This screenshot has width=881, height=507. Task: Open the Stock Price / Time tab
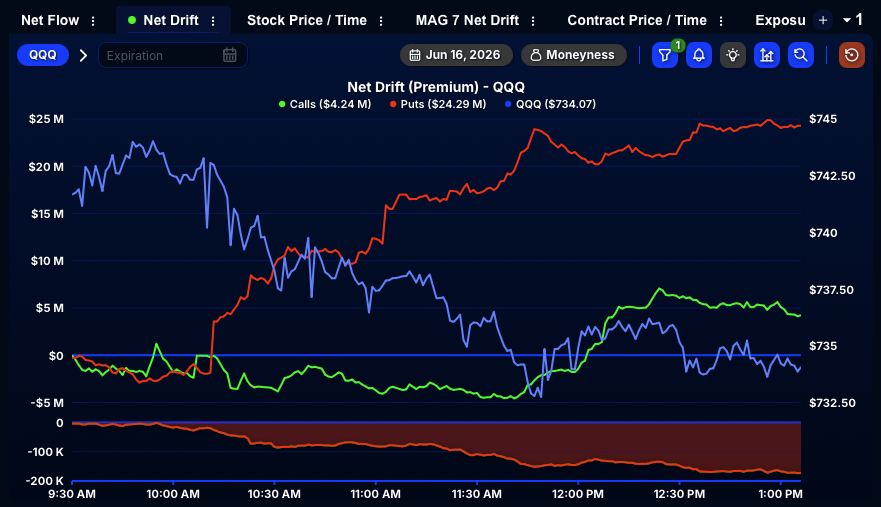point(307,20)
